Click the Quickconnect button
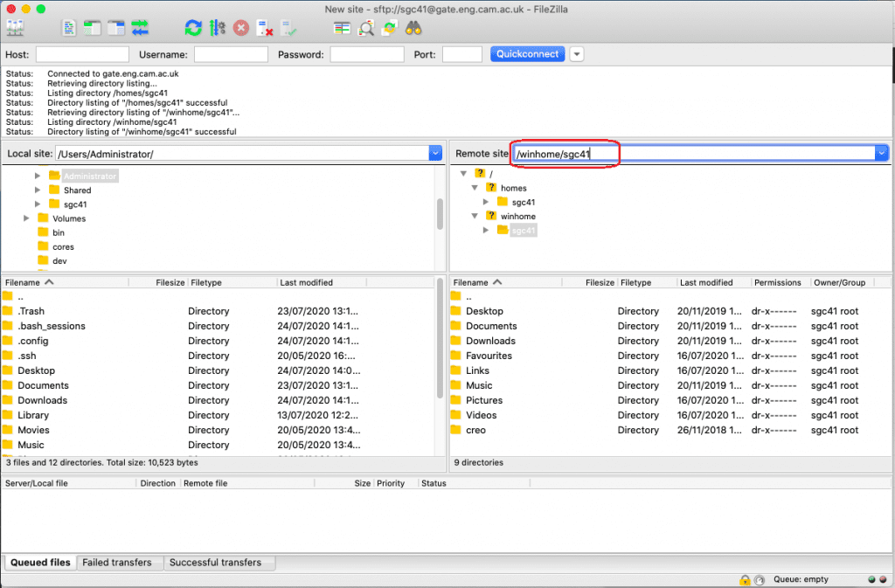895x588 pixels. [x=527, y=54]
